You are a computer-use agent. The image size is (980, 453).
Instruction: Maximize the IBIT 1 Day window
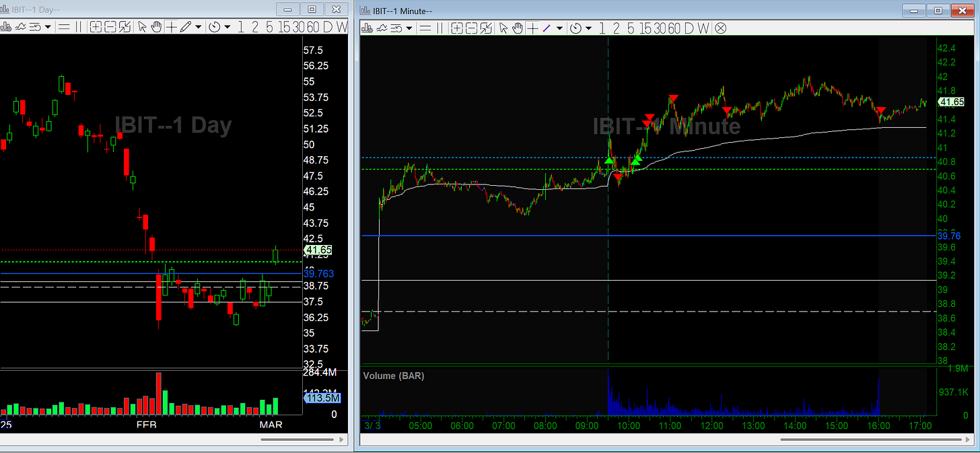click(312, 9)
